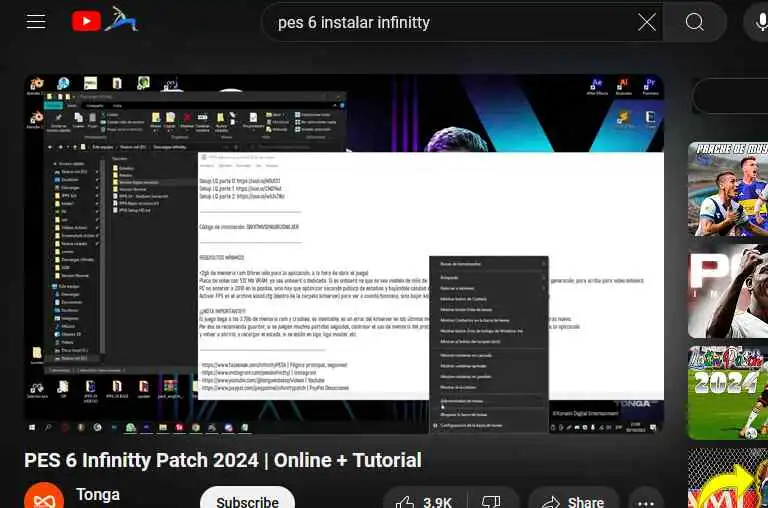
Task: Open the suggested PES video with the big 'P'
Action: coord(728,291)
